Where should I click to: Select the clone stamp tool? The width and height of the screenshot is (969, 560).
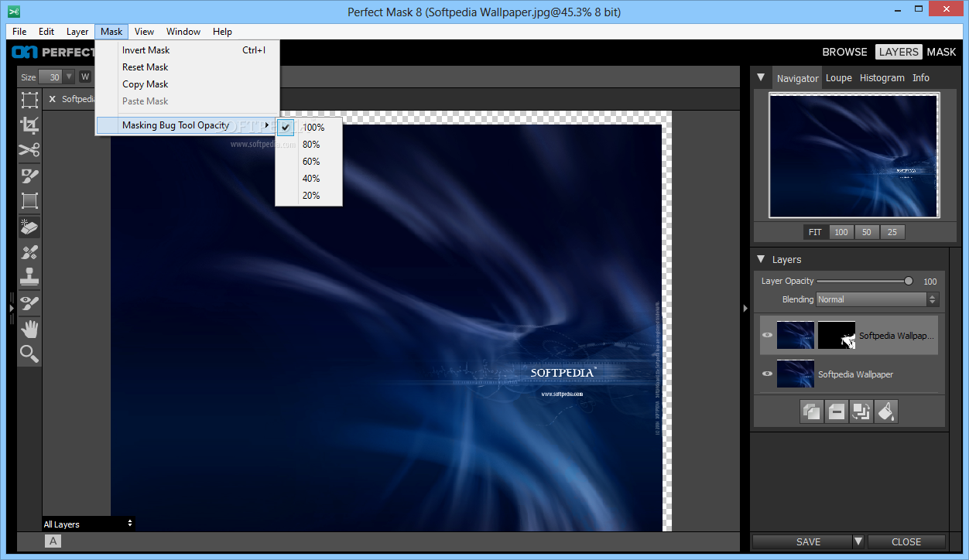tap(29, 277)
